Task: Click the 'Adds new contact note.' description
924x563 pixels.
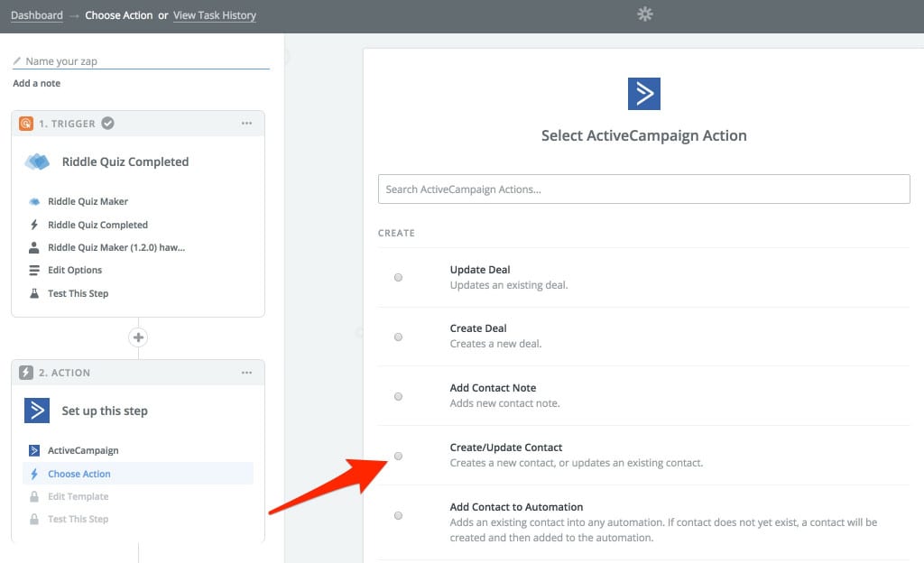Action: coord(505,402)
